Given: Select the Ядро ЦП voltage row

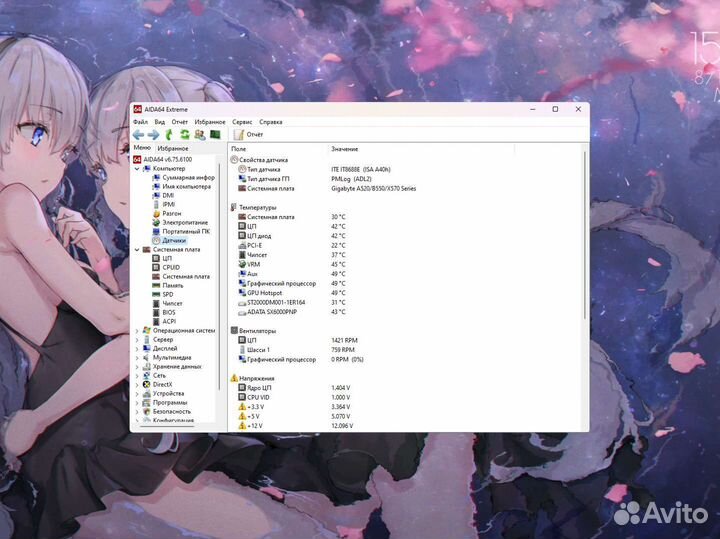Looking at the screenshot, I should [406, 388].
